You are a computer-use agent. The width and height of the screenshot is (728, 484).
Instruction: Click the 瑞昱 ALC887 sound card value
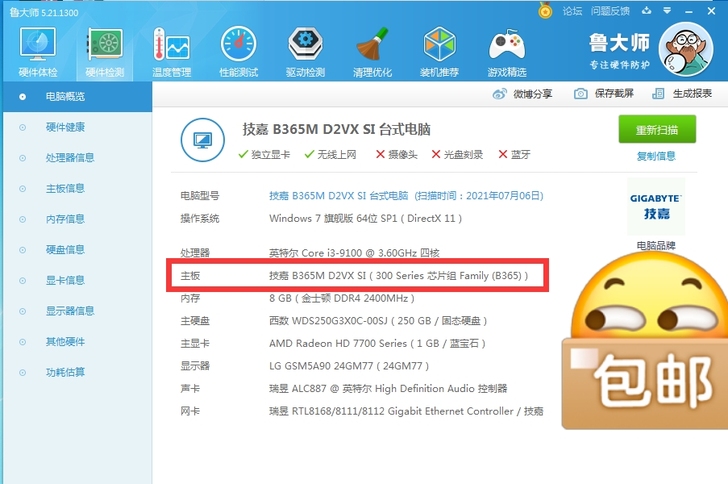[388, 389]
